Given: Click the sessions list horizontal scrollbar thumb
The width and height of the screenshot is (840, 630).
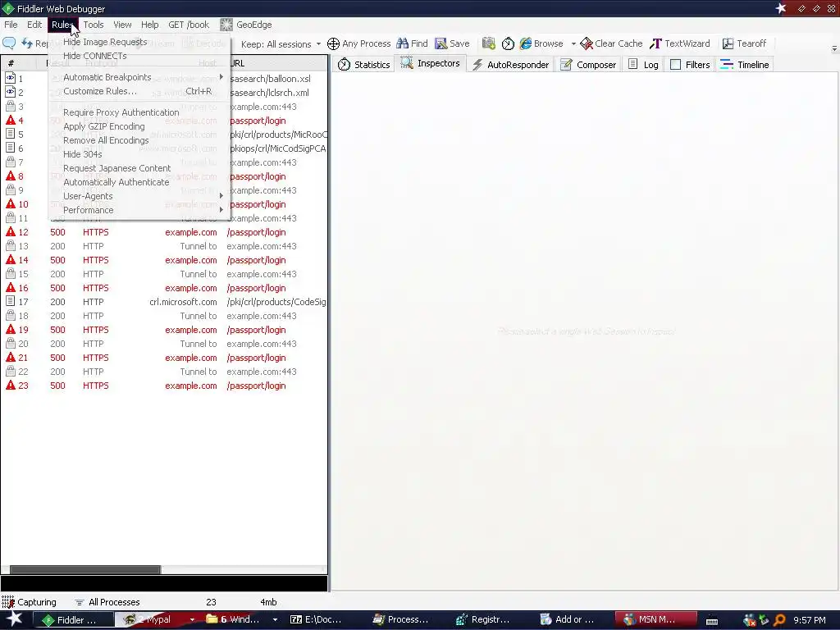Looking at the screenshot, I should click(x=85, y=569).
